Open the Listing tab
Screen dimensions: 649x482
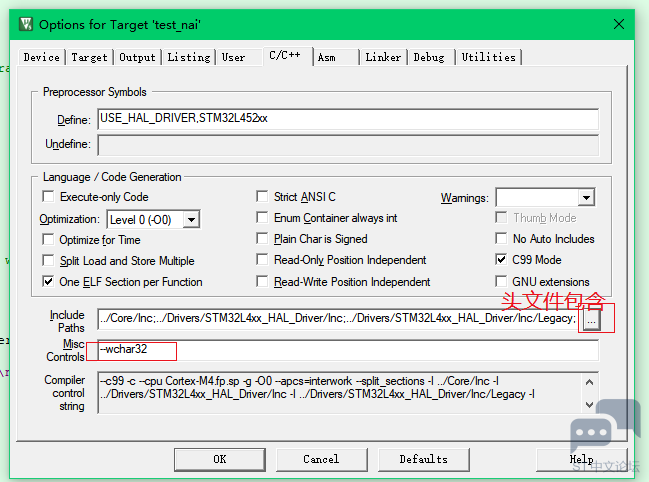tap(189, 57)
